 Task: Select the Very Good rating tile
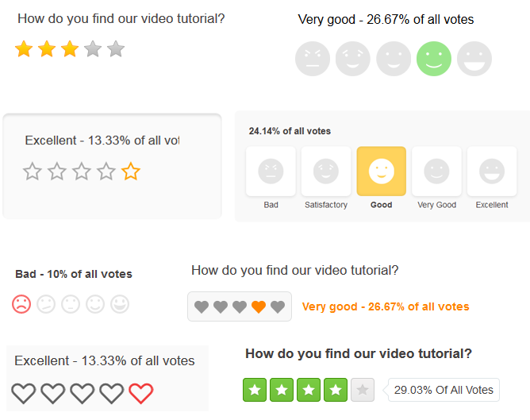436,171
